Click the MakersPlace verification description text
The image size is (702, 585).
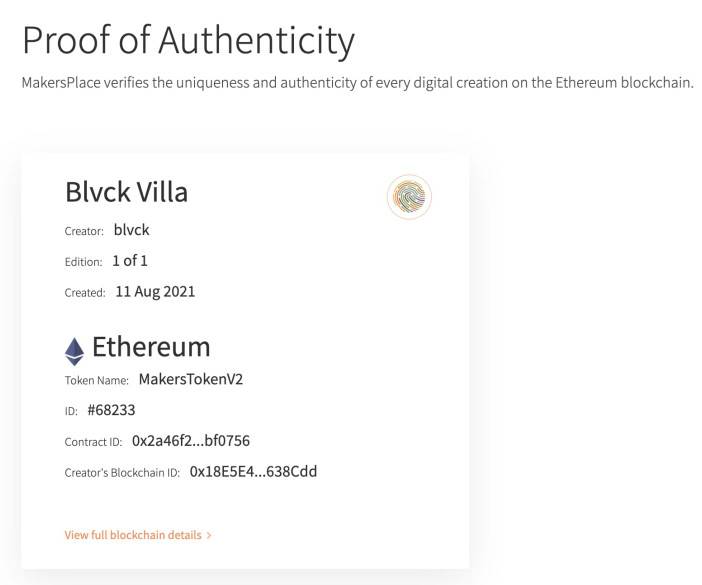click(357, 82)
